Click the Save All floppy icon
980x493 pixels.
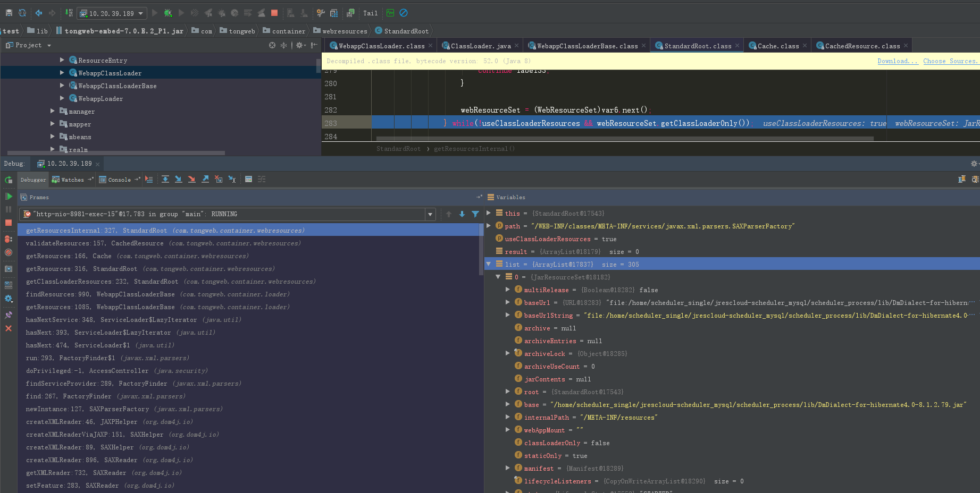click(x=9, y=13)
